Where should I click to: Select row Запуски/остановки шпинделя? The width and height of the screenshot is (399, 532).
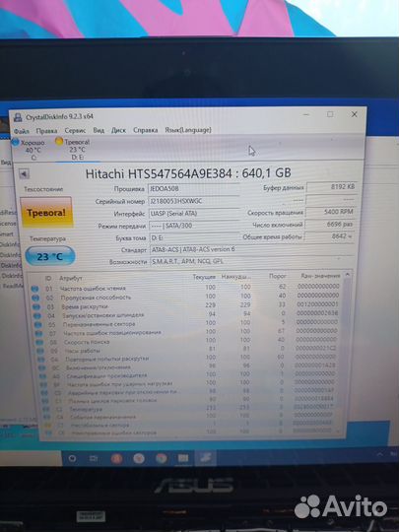point(186,314)
